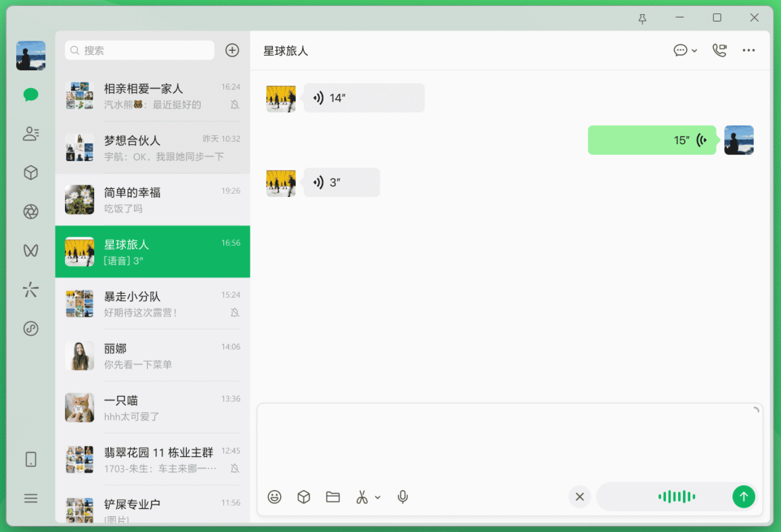
Task: Click the 星球旅人 chat title
Action: (x=286, y=51)
